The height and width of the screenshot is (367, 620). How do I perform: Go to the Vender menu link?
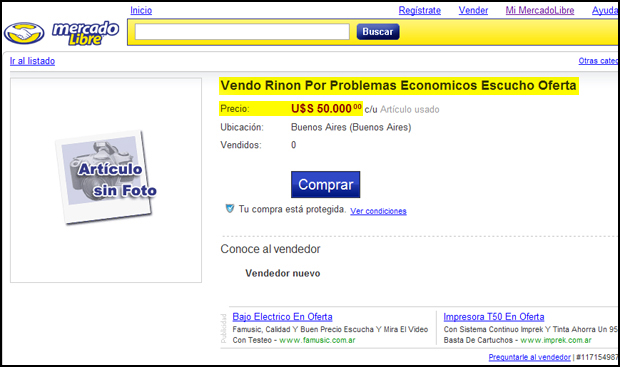pos(473,10)
